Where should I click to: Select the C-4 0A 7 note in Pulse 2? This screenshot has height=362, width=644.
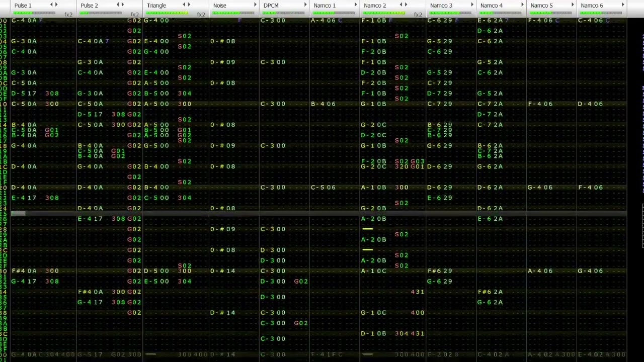click(94, 41)
